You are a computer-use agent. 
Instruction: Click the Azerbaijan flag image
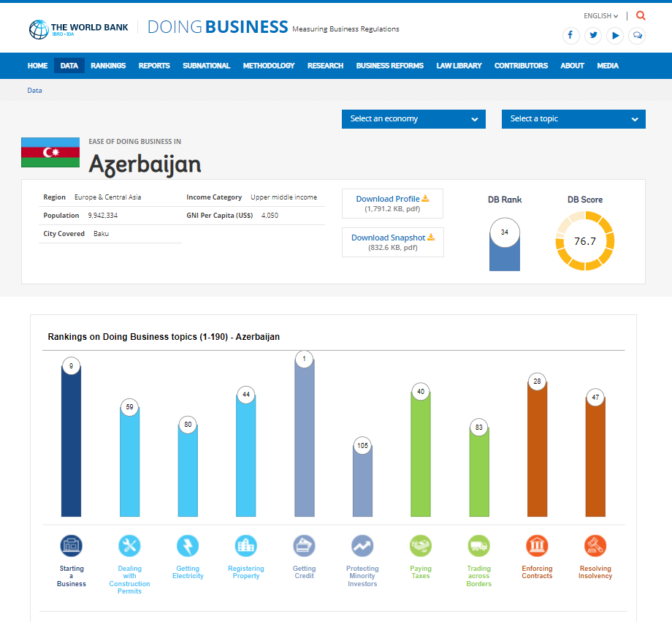[50, 152]
